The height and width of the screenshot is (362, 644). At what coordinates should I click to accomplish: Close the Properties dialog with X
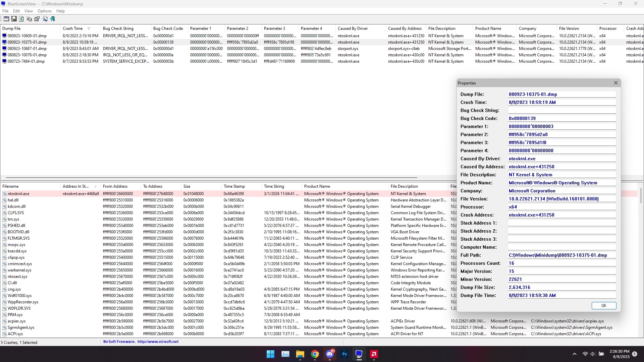(x=616, y=83)
